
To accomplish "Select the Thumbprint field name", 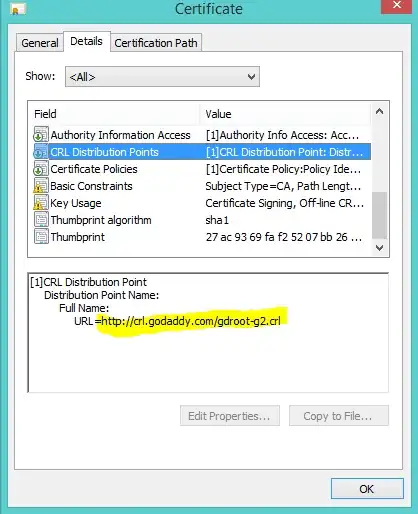I will (78, 237).
